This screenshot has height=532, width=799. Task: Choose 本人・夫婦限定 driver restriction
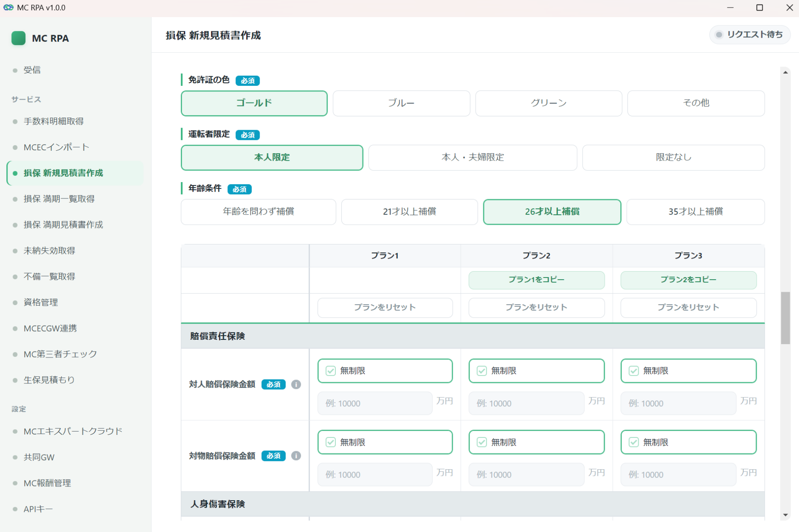pos(473,157)
